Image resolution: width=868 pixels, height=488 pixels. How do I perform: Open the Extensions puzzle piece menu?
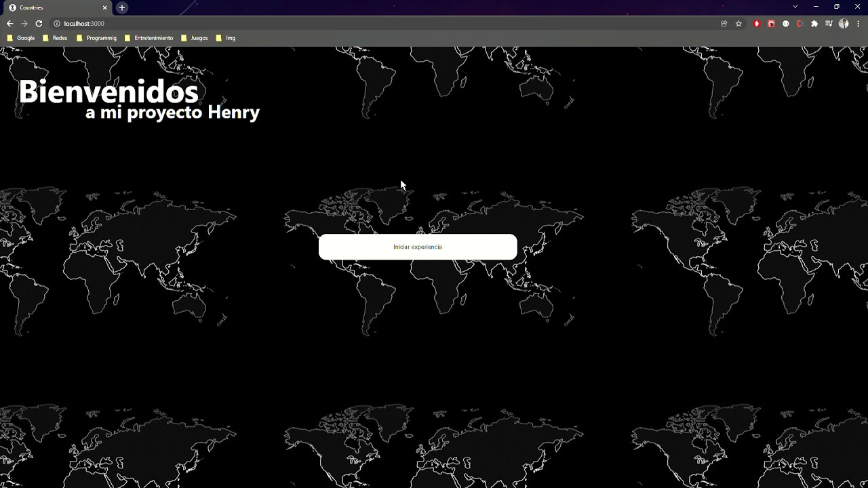click(x=814, y=24)
